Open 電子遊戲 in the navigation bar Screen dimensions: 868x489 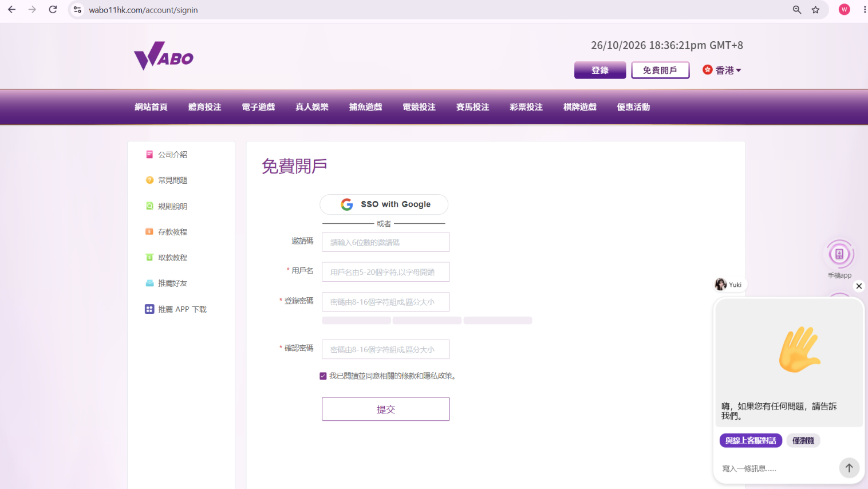pyautogui.click(x=258, y=107)
